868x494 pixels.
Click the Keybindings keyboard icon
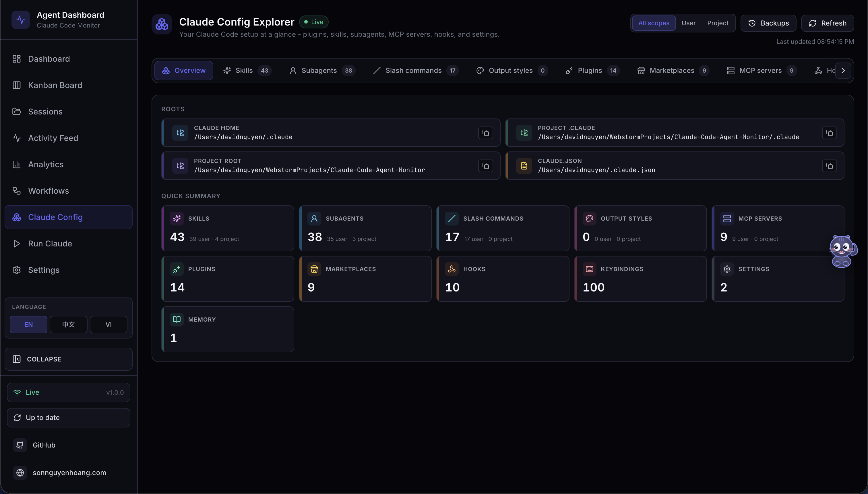tap(590, 269)
